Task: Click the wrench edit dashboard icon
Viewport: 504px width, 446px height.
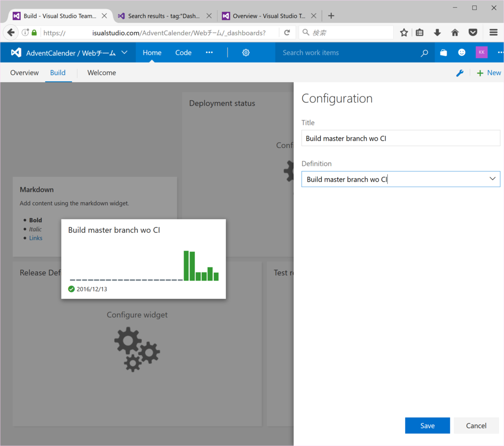Action: (x=460, y=73)
